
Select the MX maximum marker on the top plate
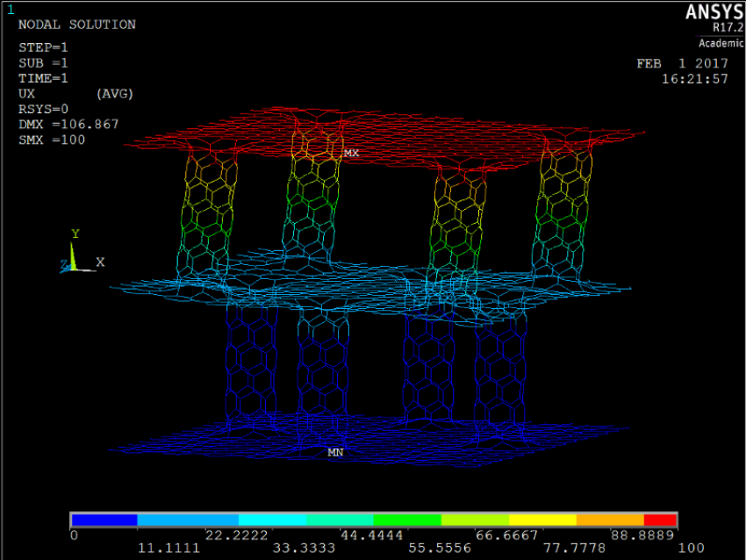[x=351, y=154]
